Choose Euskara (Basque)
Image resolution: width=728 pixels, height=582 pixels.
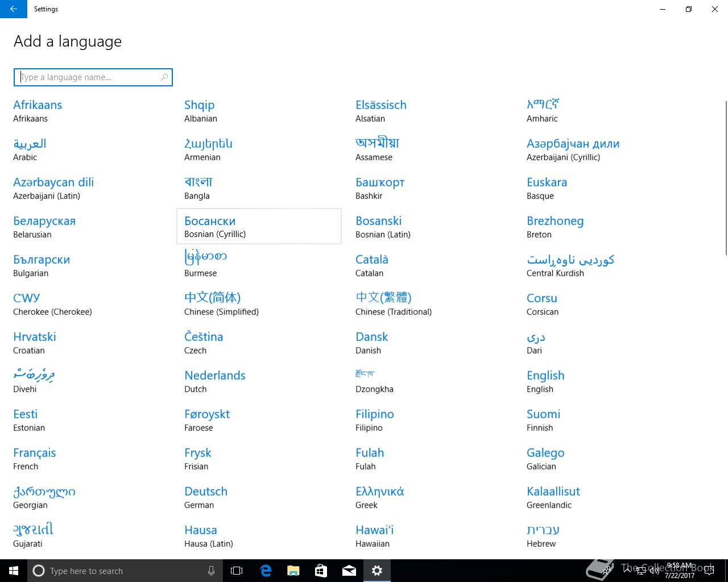601,188
